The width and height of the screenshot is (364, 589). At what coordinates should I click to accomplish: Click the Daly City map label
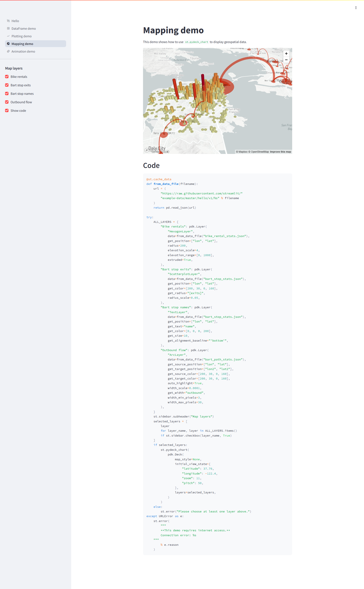click(157, 148)
